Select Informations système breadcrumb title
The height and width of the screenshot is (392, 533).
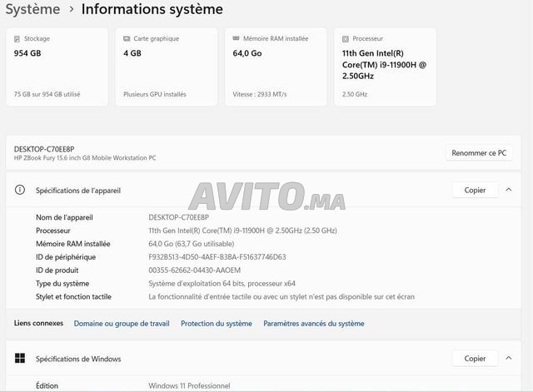point(152,9)
